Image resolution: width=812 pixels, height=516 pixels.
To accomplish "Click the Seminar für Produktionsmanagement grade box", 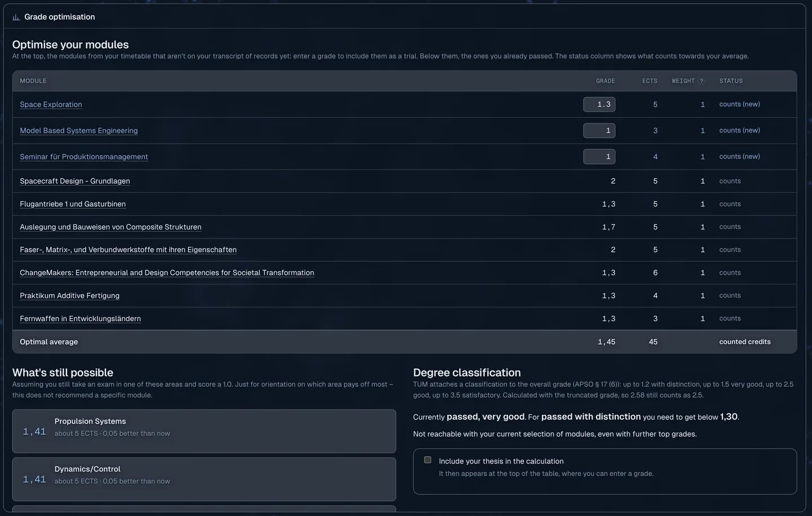I will (x=599, y=157).
